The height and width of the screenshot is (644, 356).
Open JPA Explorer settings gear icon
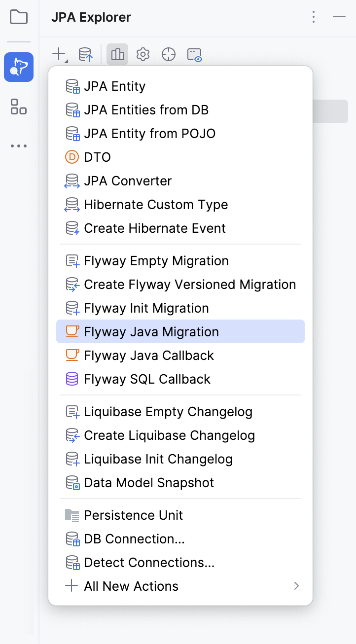tap(142, 54)
